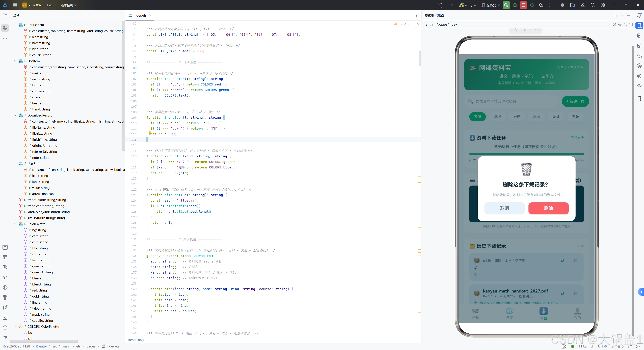Viewport: 644px width, 350px height.
Task: Open the run tool window with green dot
Action: pos(5,308)
